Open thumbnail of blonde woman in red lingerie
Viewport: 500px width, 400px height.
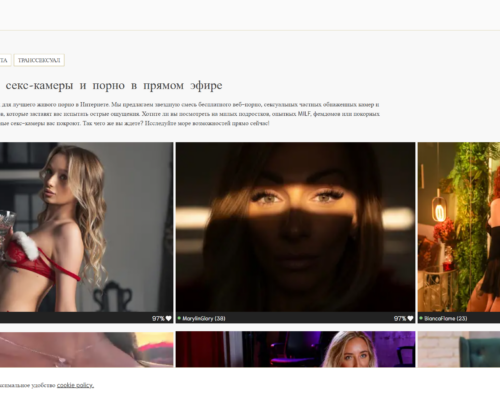[86, 227]
